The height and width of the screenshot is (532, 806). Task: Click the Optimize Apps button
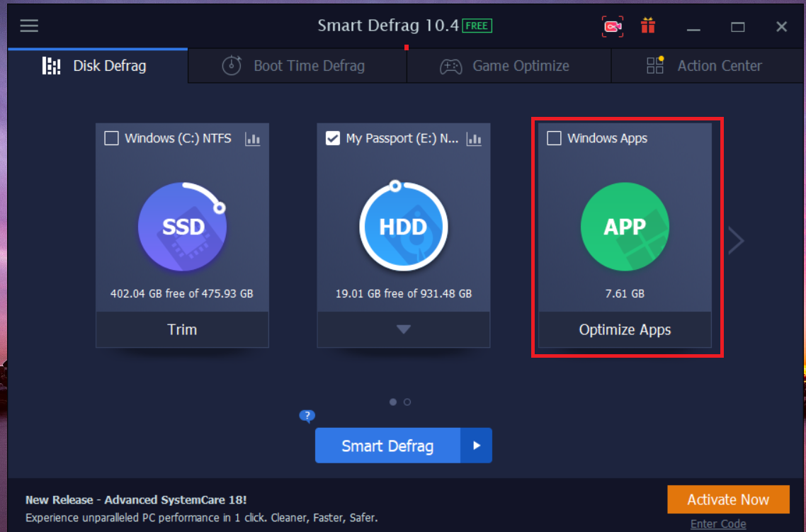click(x=625, y=329)
